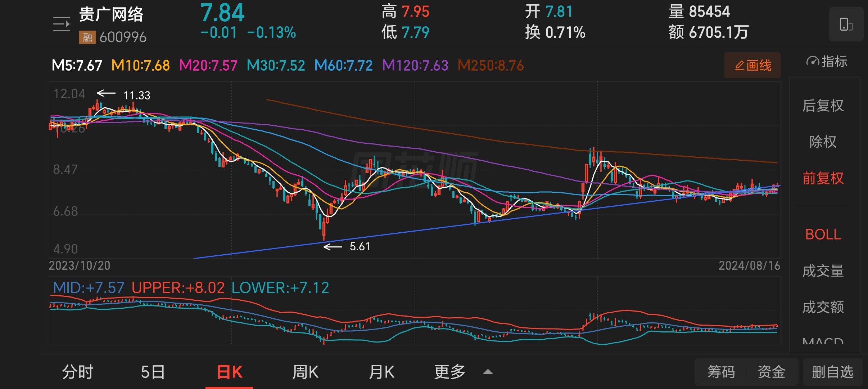Select 后复权 backward adjustment mode

823,106
